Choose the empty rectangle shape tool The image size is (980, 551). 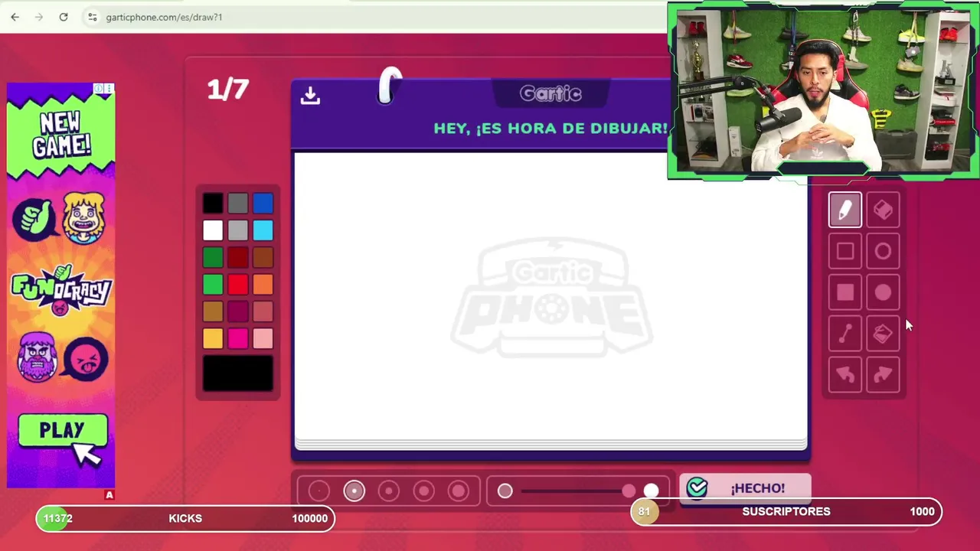pyautogui.click(x=845, y=252)
